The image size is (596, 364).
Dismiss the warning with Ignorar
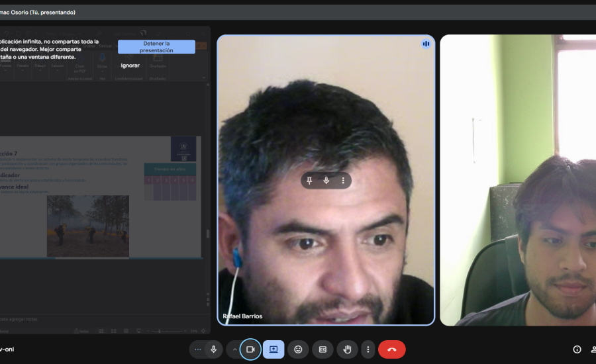tap(130, 66)
